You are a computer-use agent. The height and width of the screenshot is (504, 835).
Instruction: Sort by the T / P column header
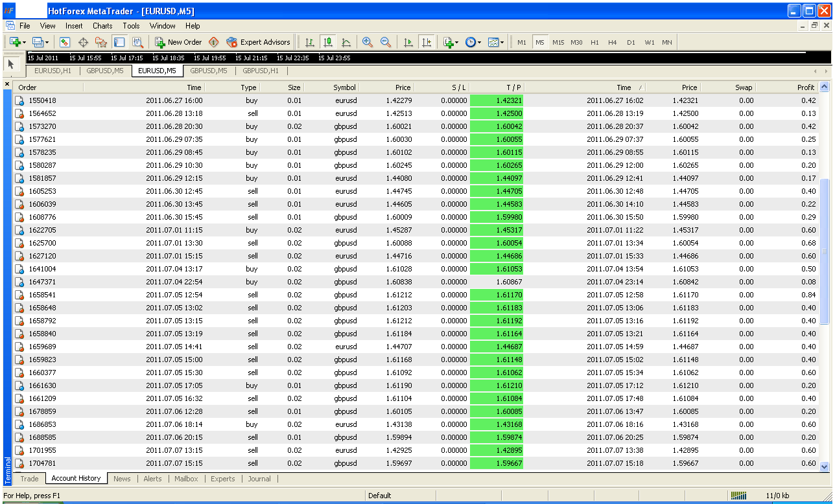point(497,87)
